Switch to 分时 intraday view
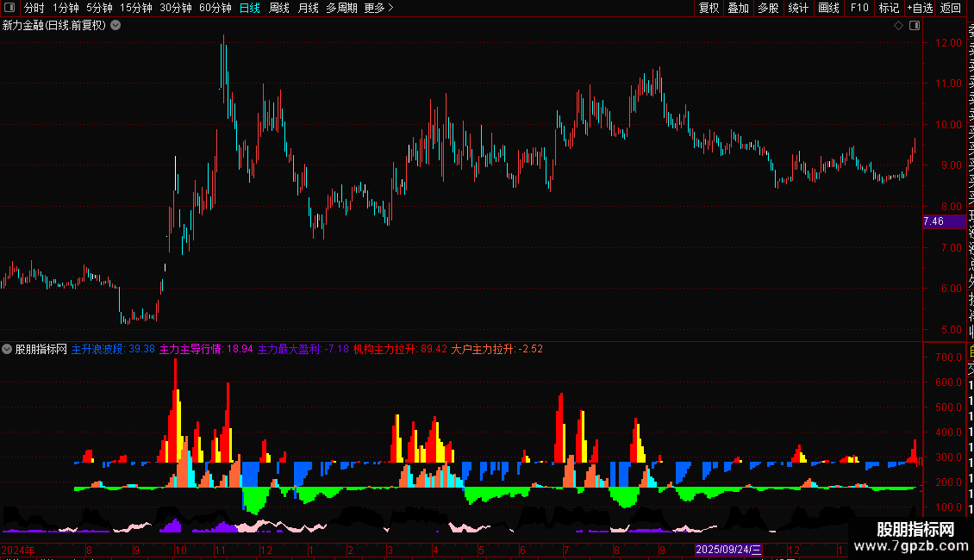Viewport: 974px width, 560px height. tap(34, 8)
